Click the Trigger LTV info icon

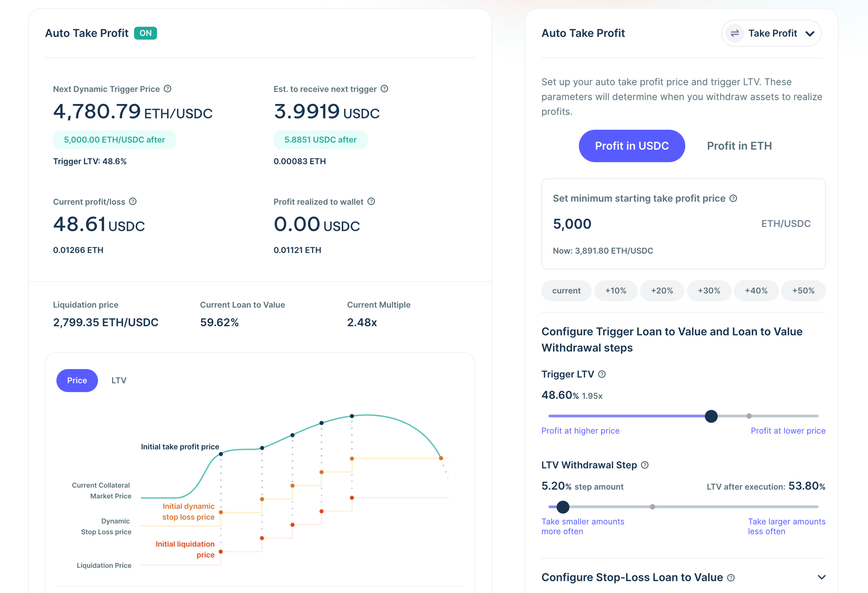pos(602,374)
